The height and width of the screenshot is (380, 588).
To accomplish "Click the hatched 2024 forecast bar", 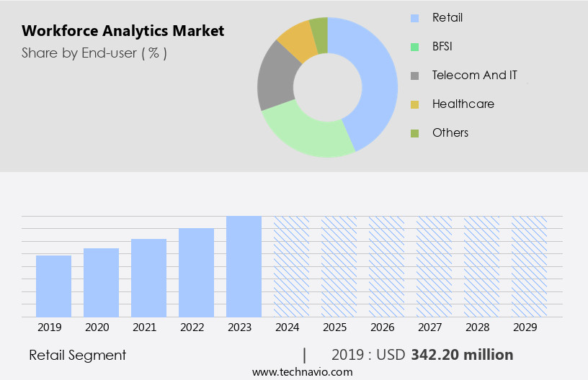I will (x=291, y=266).
